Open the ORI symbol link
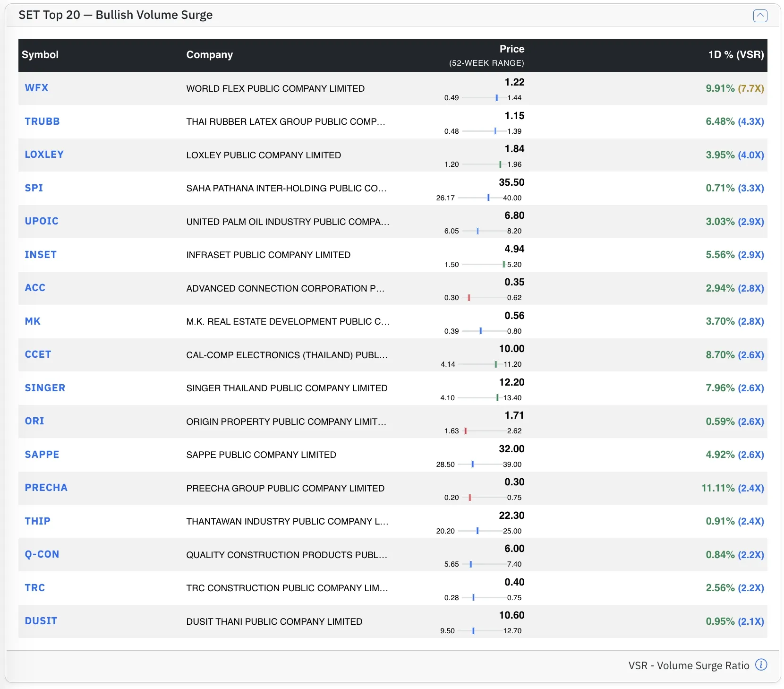This screenshot has height=689, width=784. (34, 421)
